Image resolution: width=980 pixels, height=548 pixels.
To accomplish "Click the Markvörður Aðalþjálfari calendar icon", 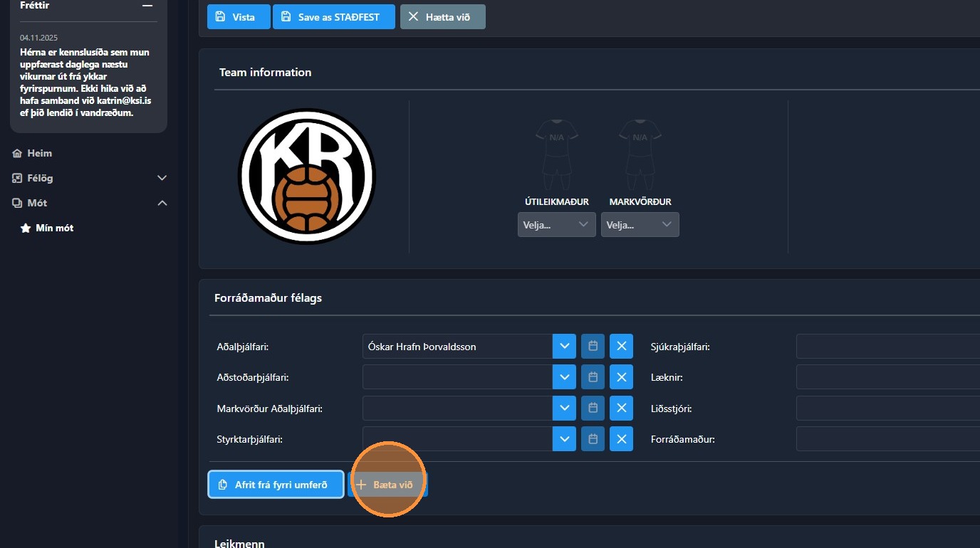I will pyautogui.click(x=593, y=409).
